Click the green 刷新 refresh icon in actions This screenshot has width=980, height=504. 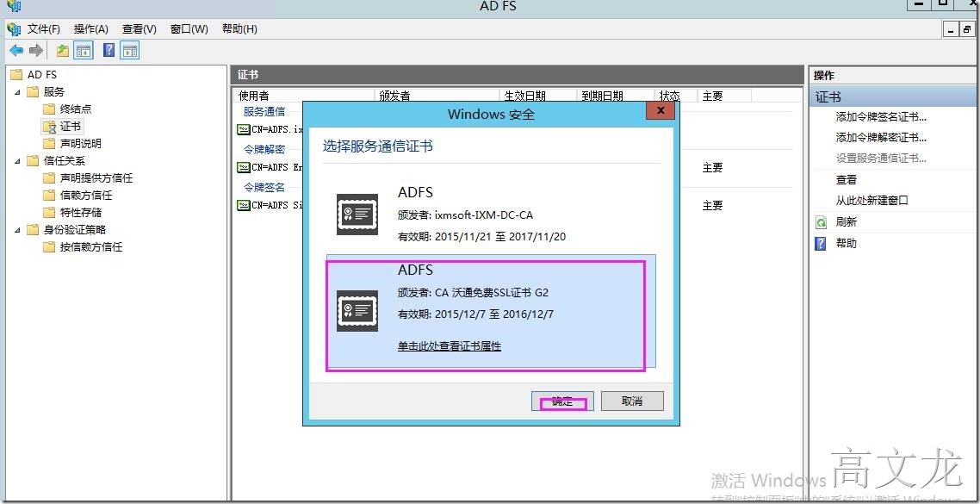coord(821,222)
